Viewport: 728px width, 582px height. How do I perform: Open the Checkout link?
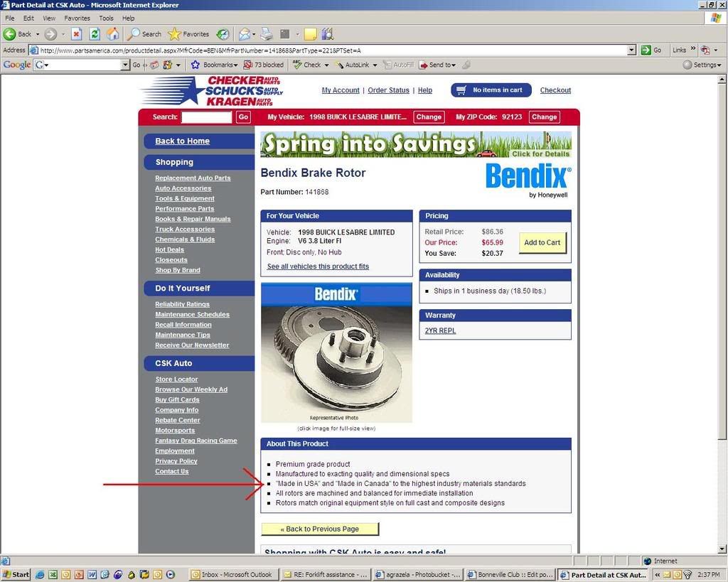(555, 90)
